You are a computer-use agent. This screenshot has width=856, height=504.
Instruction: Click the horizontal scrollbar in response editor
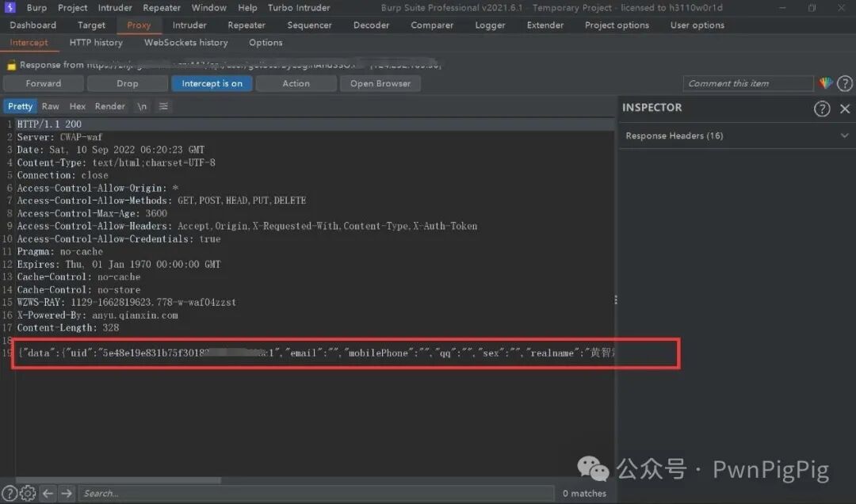point(118,480)
